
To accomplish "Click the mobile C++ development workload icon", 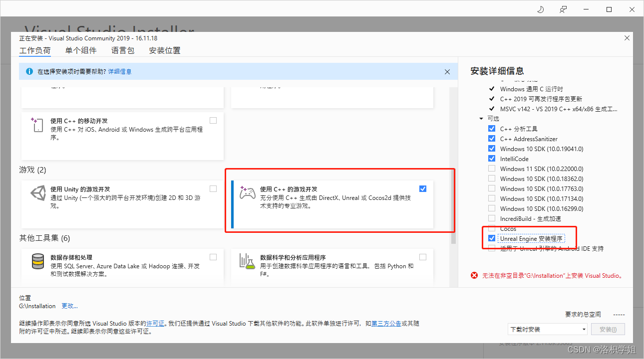I will [37, 125].
